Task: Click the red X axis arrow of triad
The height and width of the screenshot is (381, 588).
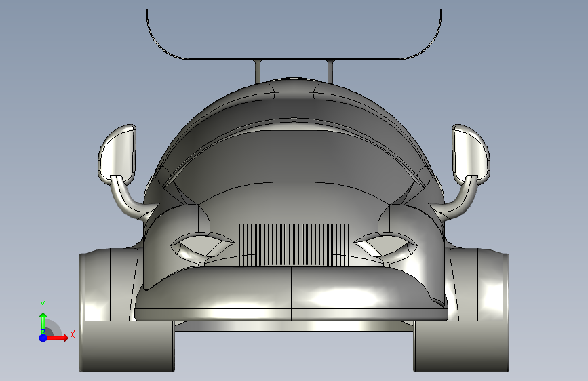Action: point(58,338)
